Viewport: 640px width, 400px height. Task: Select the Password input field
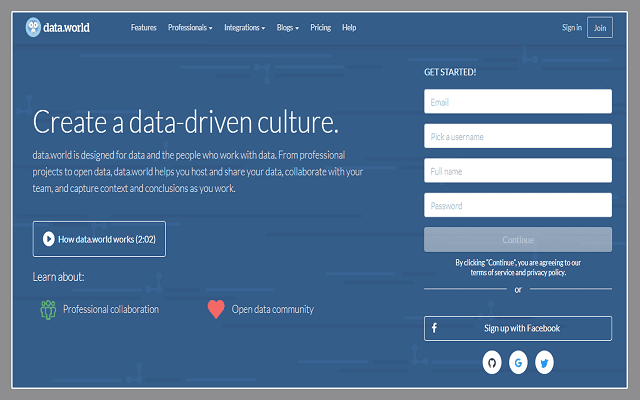tap(517, 205)
